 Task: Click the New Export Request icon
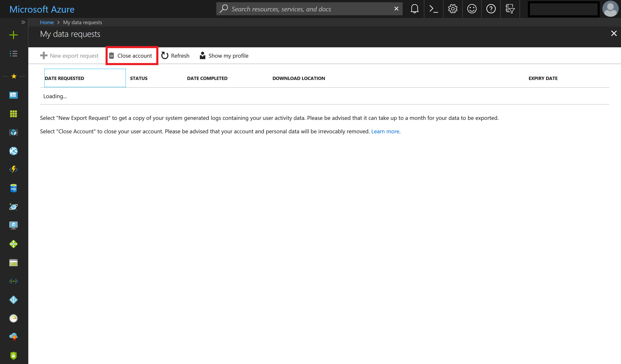tap(43, 55)
